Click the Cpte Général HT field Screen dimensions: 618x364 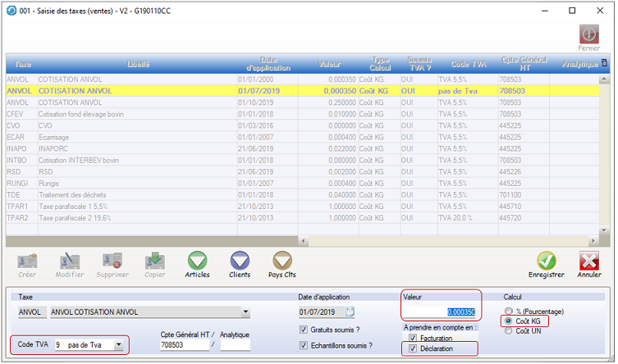pyautogui.click(x=181, y=346)
